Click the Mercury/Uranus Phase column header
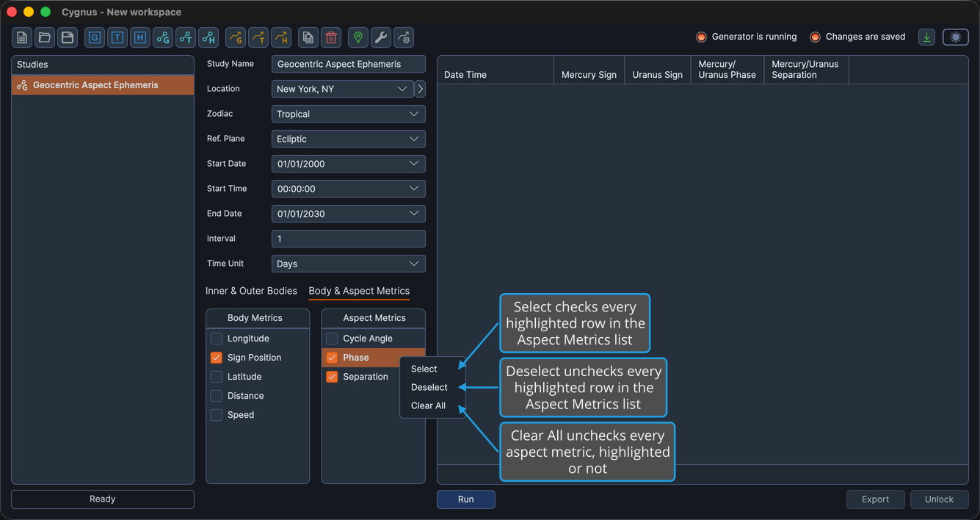980x520 pixels. (727, 71)
